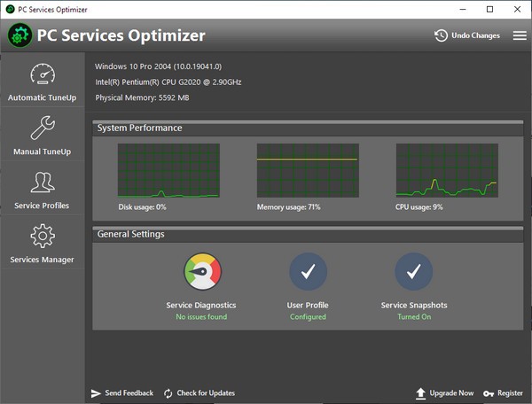Viewport: 532px width, 404px height.
Task: Click the Undo Changes clock icon
Action: tap(441, 35)
